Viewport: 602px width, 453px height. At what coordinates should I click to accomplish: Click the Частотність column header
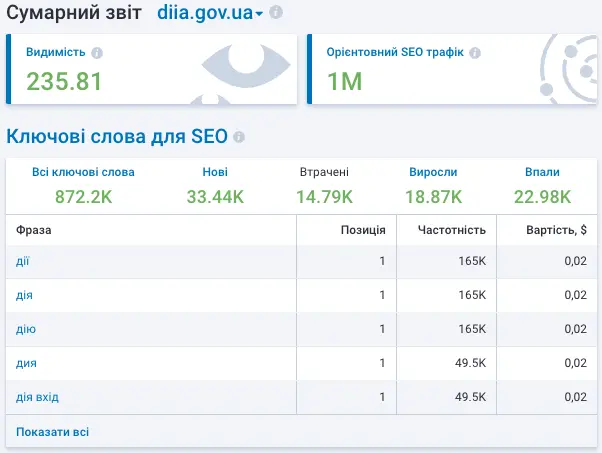point(453,230)
